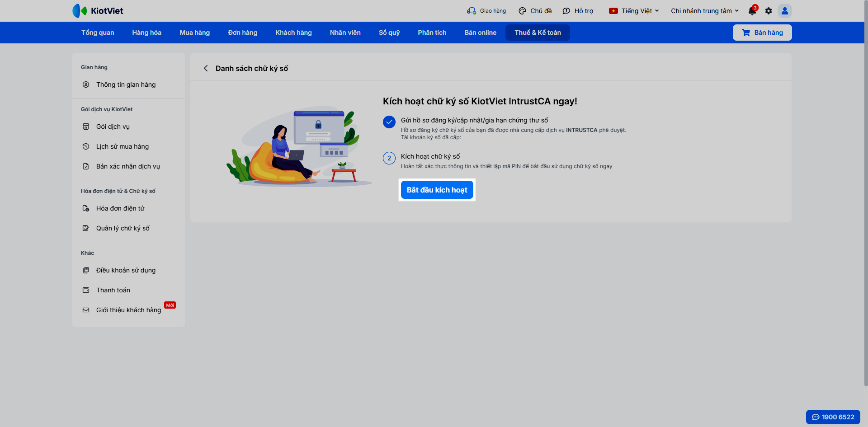This screenshot has width=868, height=427.
Task: Click the Thông tin gian hàng icon
Action: click(x=86, y=84)
